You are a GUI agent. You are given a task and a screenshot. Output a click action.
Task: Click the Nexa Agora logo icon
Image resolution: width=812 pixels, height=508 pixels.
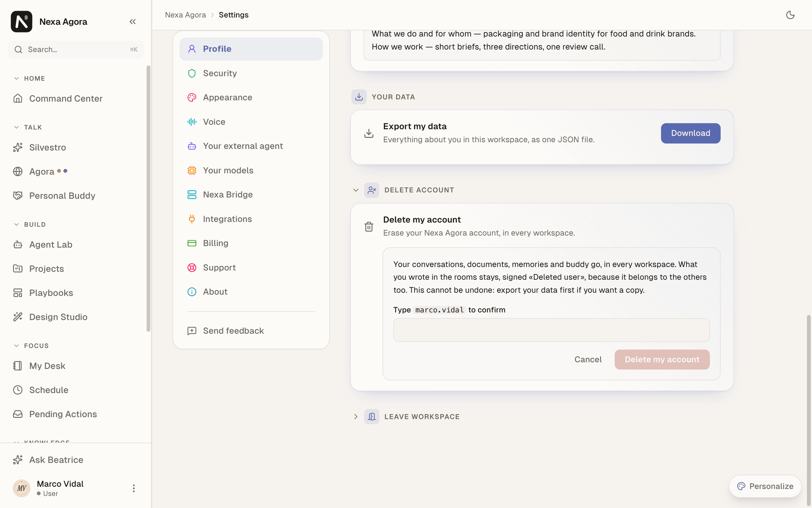tap(22, 22)
